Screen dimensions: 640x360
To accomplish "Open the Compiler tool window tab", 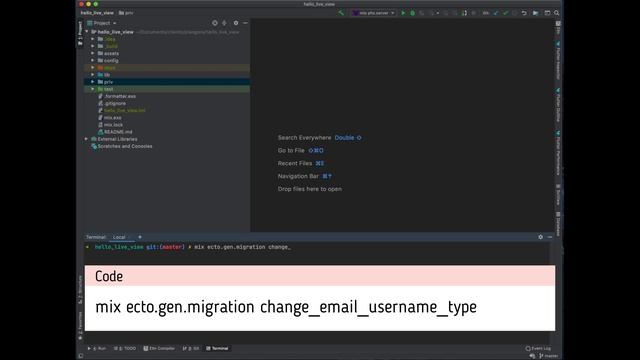I will pyautogui.click(x=159, y=349).
